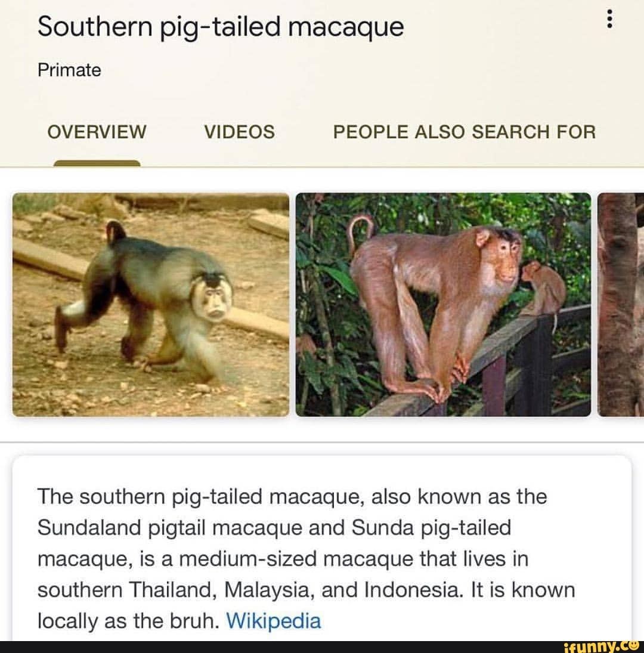Follow the Wikipedia link
The image size is (644, 653).
tap(273, 621)
